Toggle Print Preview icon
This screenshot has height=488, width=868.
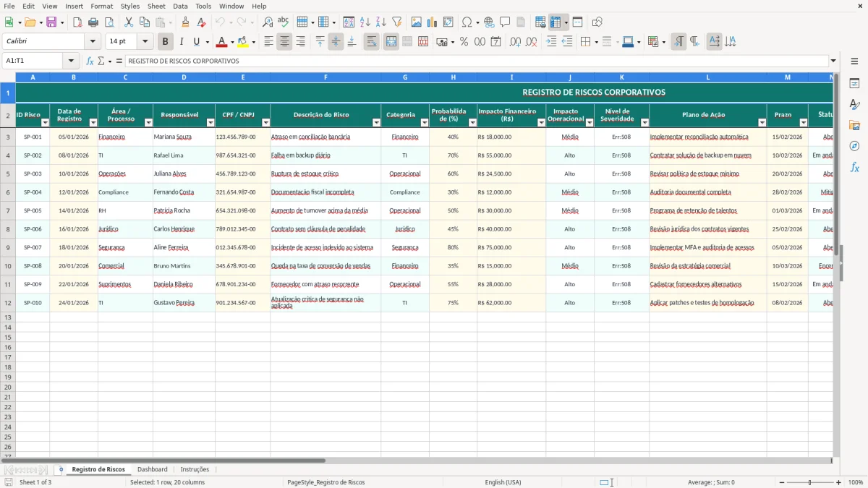point(109,22)
